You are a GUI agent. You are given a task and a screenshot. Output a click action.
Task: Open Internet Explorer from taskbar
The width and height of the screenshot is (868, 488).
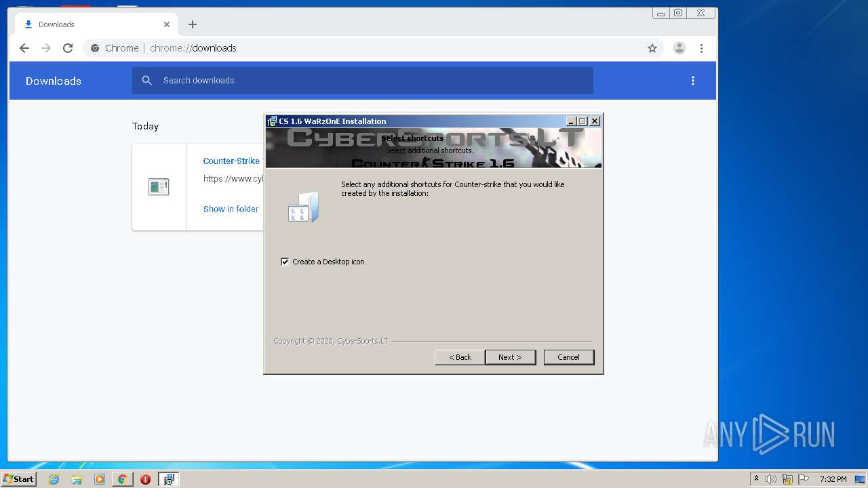54,479
